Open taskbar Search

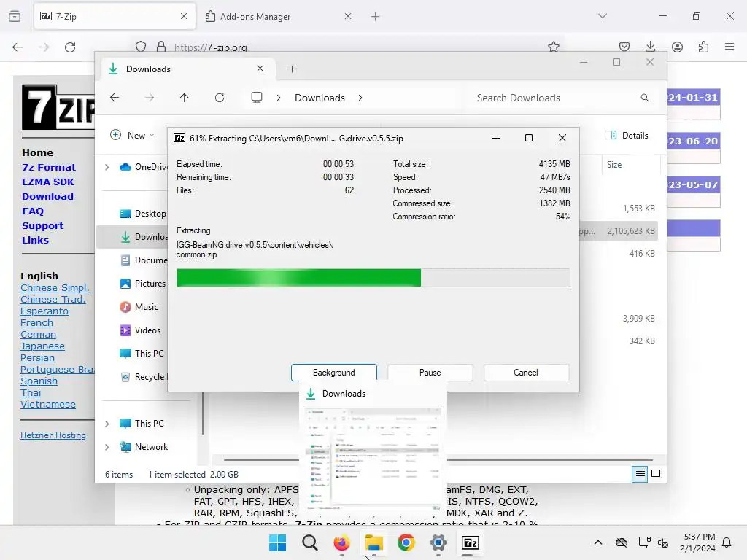coord(309,542)
